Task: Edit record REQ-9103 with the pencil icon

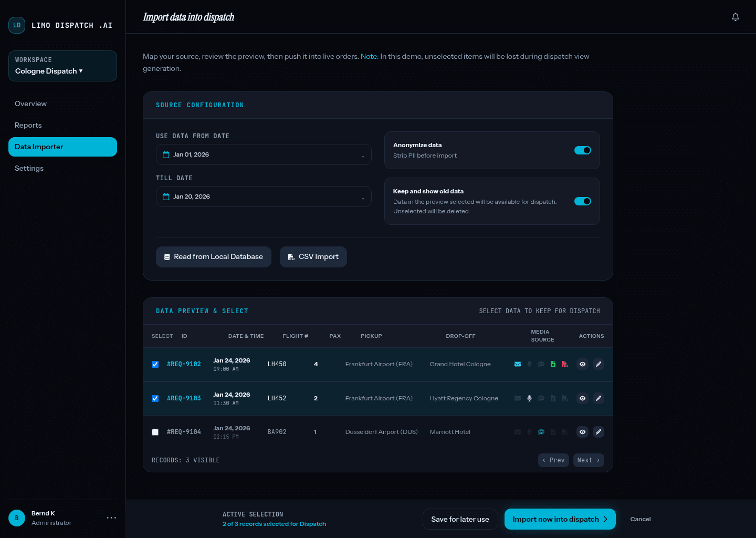Action: [598, 398]
